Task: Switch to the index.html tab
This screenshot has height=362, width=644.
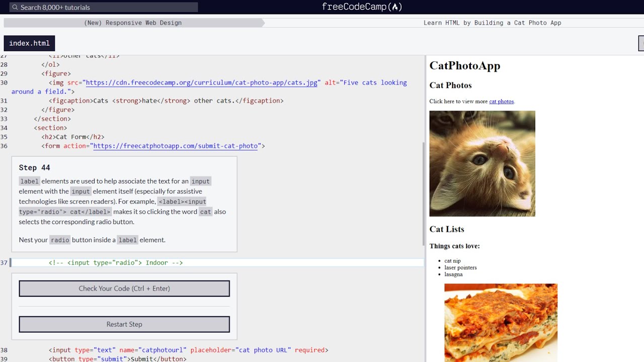Action: point(29,43)
